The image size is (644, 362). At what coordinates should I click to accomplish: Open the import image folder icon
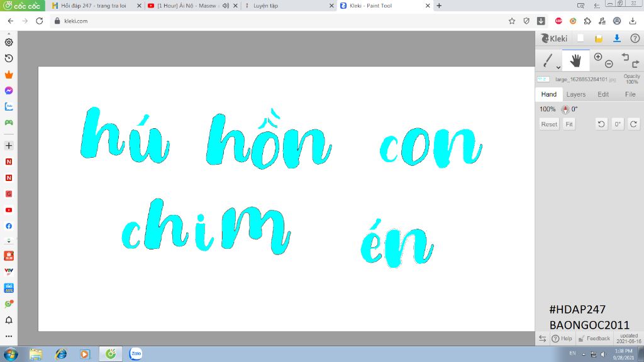[599, 38]
